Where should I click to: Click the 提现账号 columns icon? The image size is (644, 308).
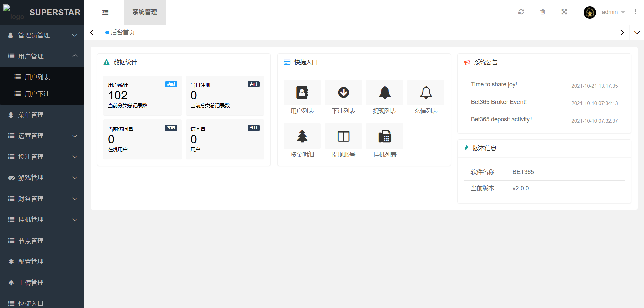pos(343,136)
